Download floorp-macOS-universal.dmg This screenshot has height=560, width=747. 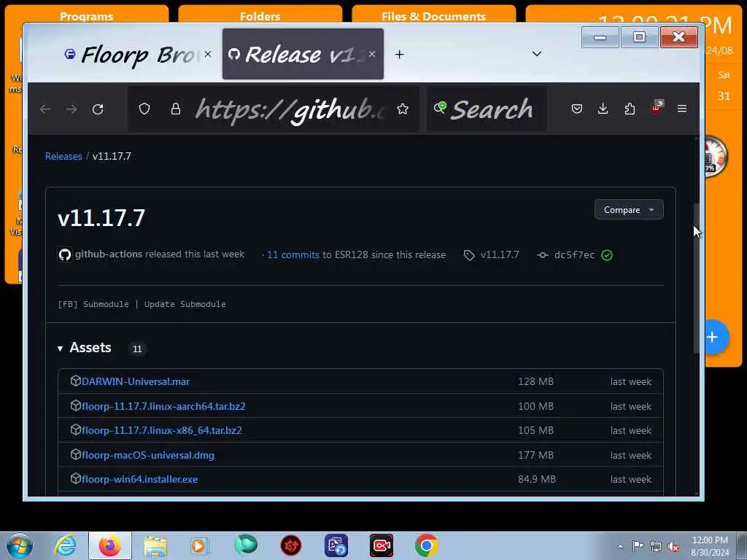click(147, 455)
